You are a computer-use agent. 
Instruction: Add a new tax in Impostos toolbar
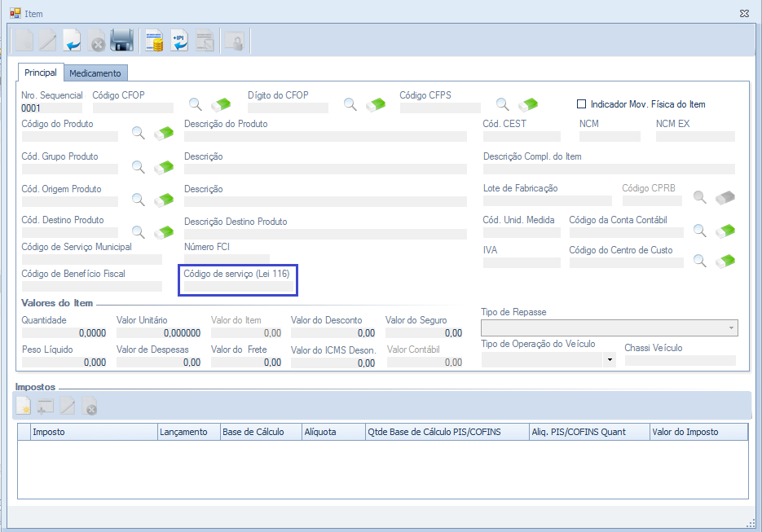(24, 405)
